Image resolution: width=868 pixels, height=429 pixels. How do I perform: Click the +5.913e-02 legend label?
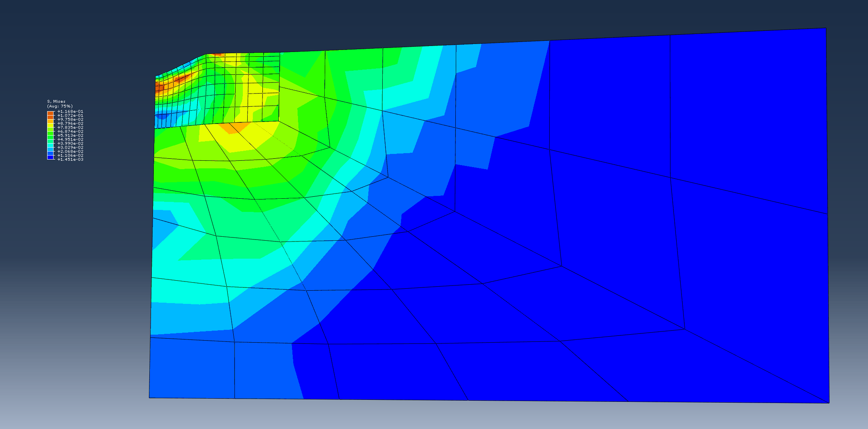(x=70, y=136)
